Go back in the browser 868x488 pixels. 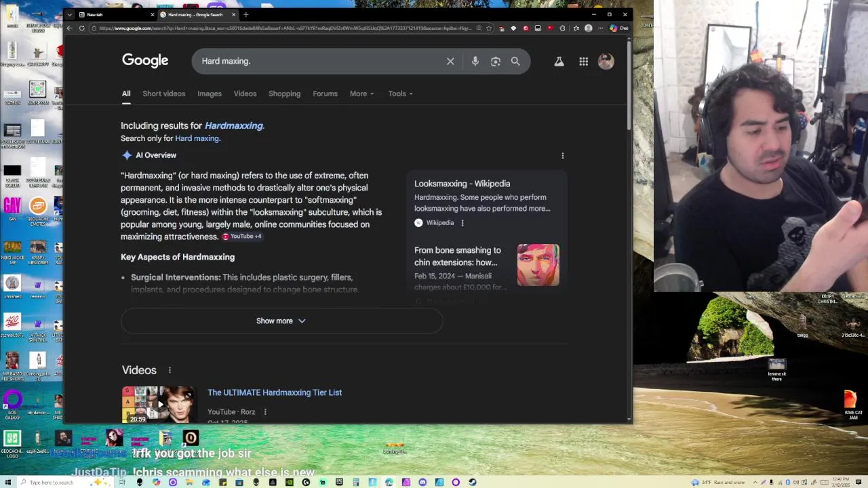69,28
